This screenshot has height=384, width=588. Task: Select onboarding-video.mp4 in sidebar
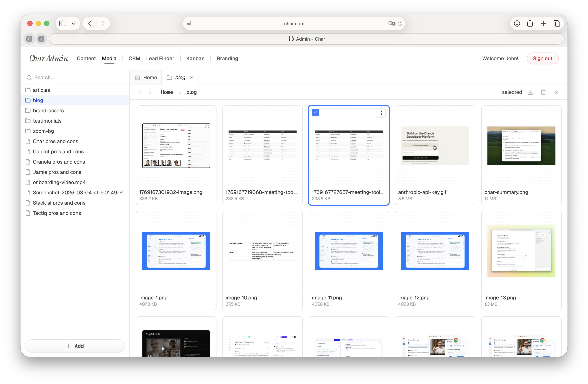(x=75, y=182)
